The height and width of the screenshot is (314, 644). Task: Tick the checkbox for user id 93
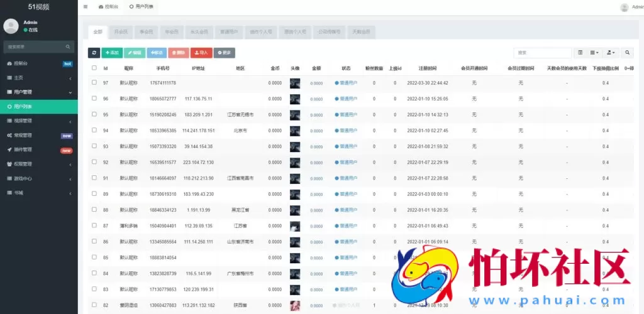tap(94, 146)
